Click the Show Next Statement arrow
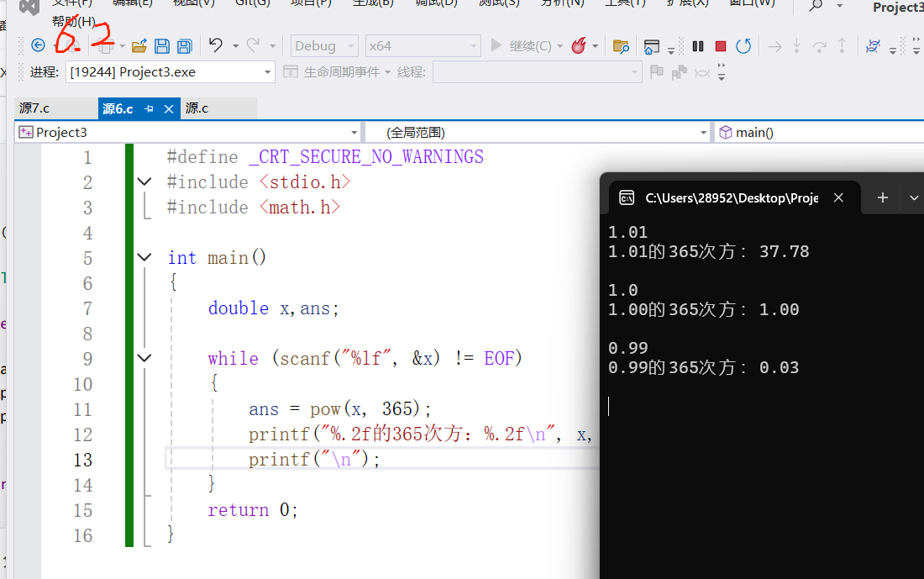 coord(775,46)
